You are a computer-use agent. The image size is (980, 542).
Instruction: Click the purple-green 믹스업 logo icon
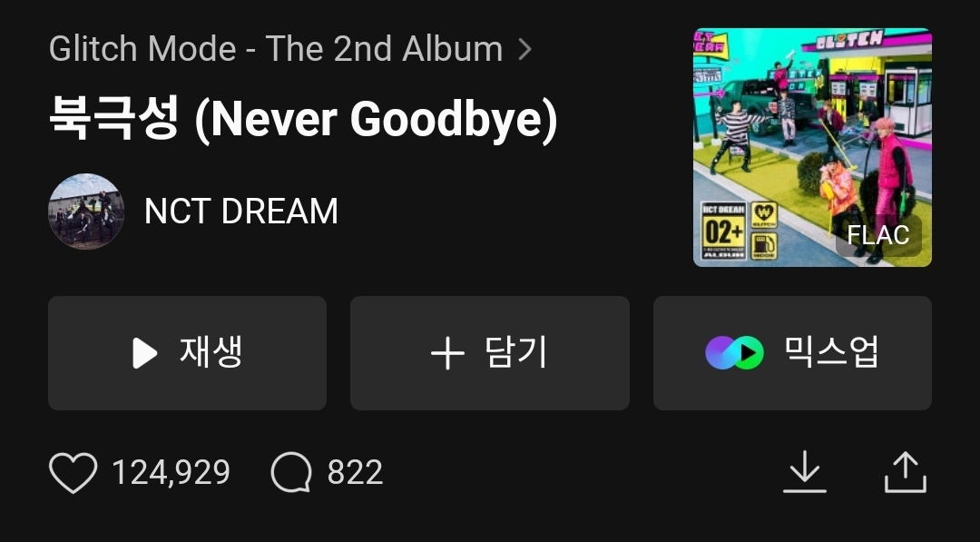tap(734, 352)
